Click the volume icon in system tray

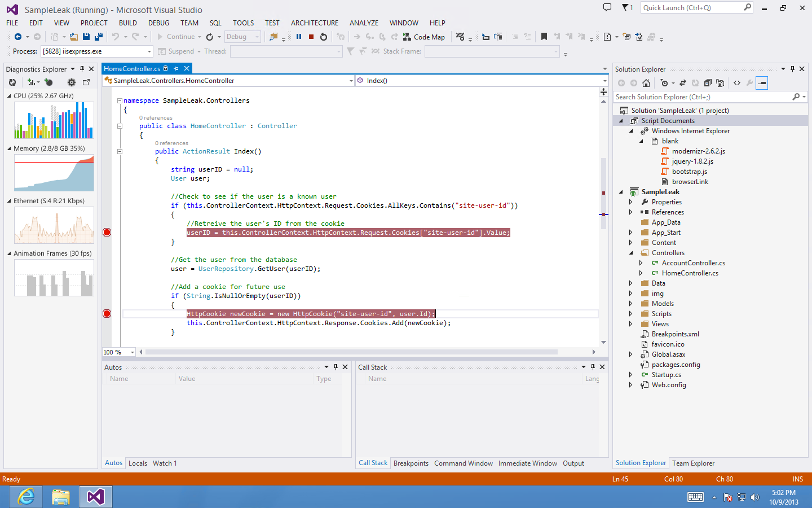click(755, 497)
